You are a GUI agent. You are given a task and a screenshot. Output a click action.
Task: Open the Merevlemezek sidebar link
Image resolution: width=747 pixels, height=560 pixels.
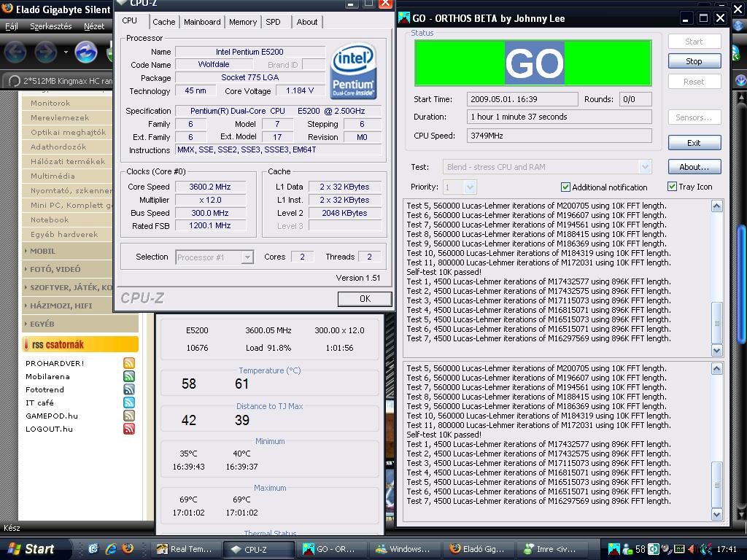[x=60, y=117]
